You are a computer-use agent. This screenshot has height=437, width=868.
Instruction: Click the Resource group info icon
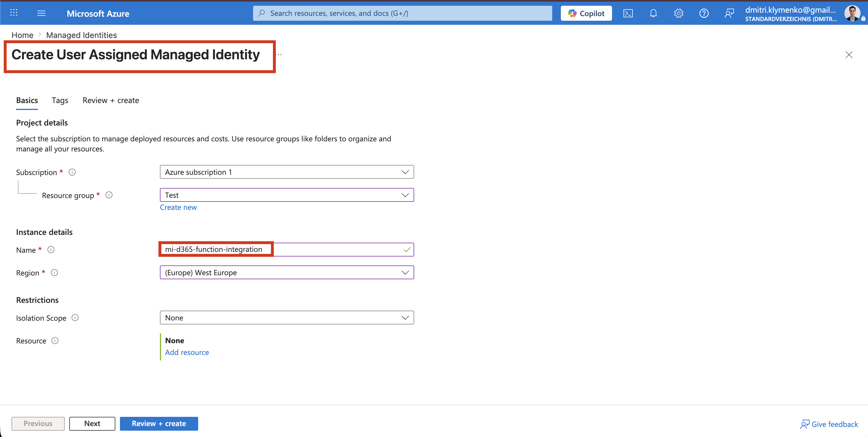point(109,195)
